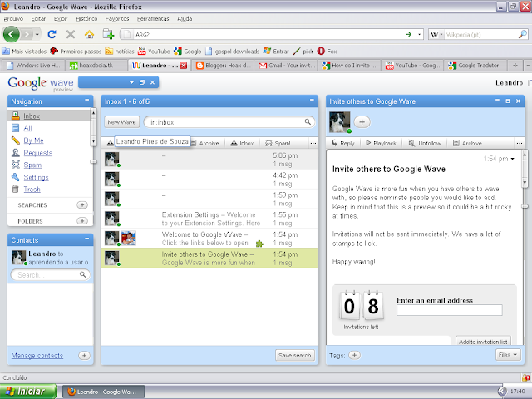Click Playback in wave toolbar

click(381, 143)
